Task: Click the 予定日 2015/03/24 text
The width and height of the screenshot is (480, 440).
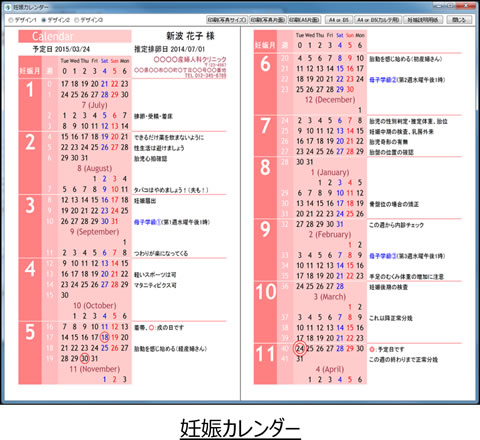Action: point(61,49)
